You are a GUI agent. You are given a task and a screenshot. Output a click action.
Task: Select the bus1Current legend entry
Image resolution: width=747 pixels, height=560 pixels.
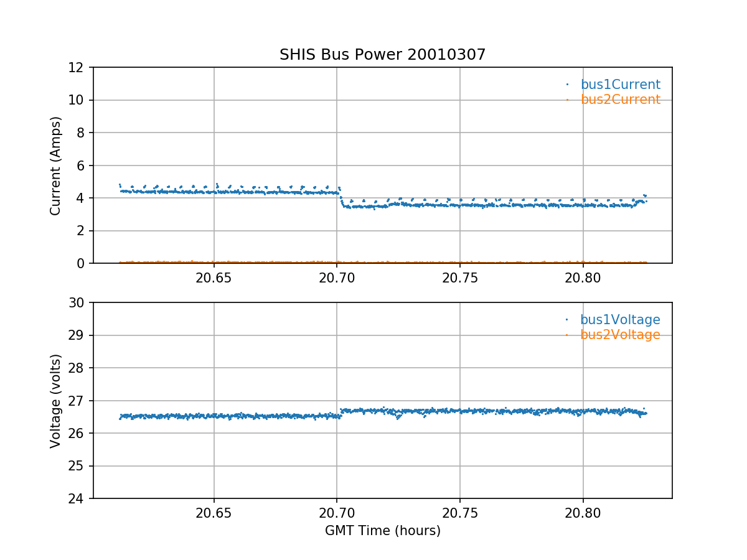pyautogui.click(x=620, y=85)
